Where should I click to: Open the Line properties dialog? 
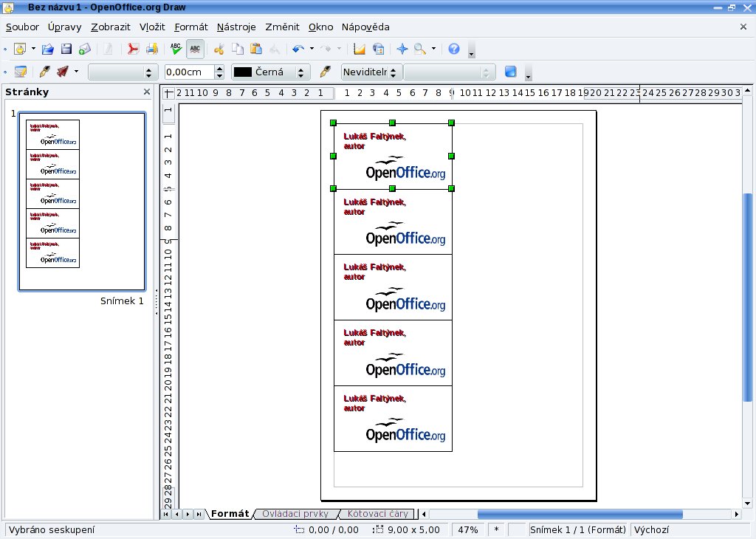click(44, 72)
